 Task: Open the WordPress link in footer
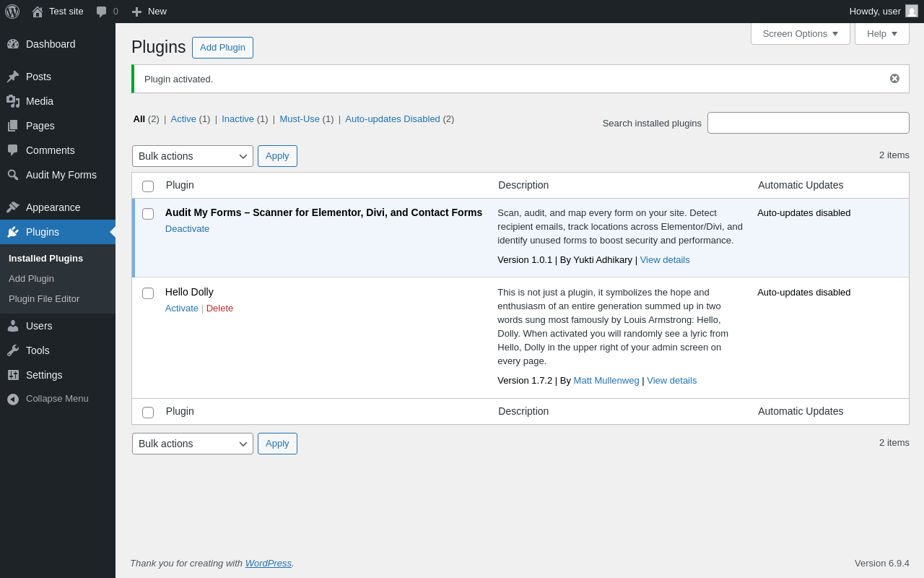coord(269,564)
